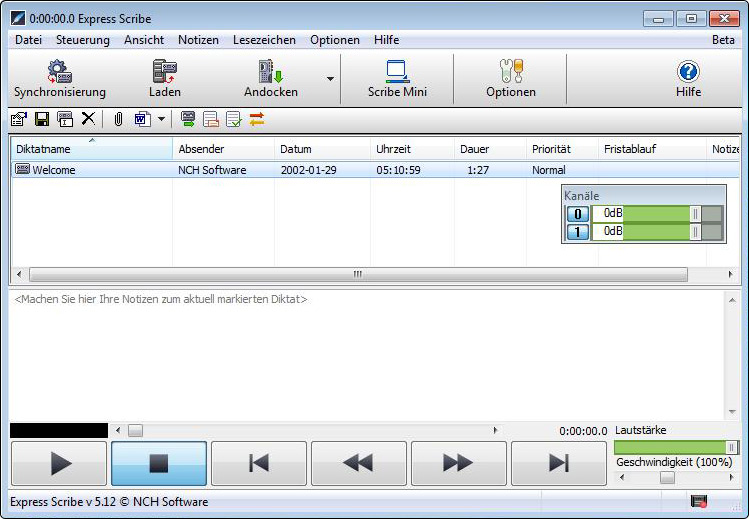The image size is (749, 519).
Task: Toggle channel 1 button in Kanäle
Action: click(578, 232)
